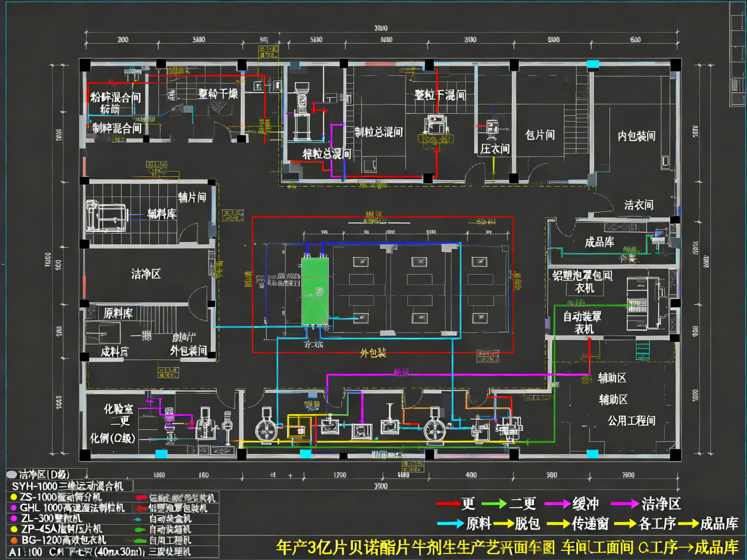Click the 外包装间 room label

pos(188,351)
